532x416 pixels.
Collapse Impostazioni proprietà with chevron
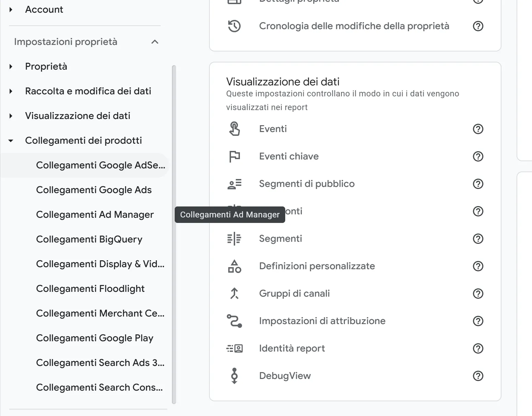point(155,42)
